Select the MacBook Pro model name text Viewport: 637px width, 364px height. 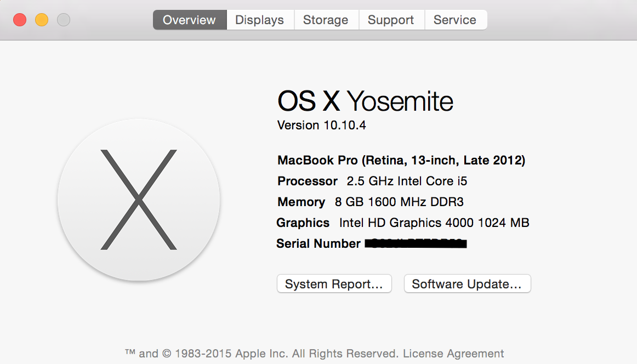401,161
